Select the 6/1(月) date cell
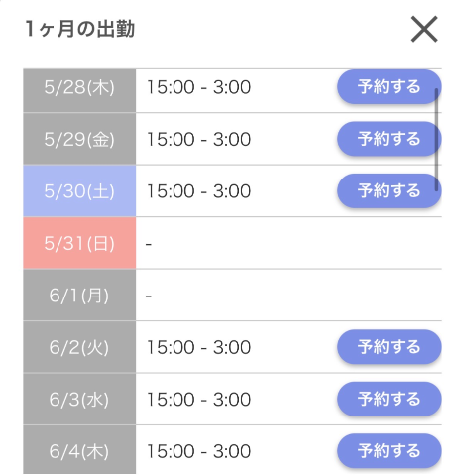 79,295
